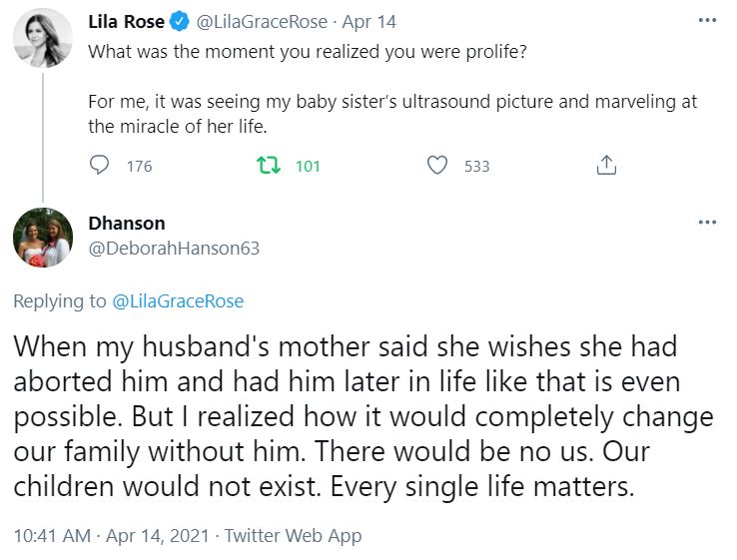Click the 10:41 AM · Apr 14, 2021 timestamp
Viewport: 737px width, 560px height.
click(x=112, y=536)
